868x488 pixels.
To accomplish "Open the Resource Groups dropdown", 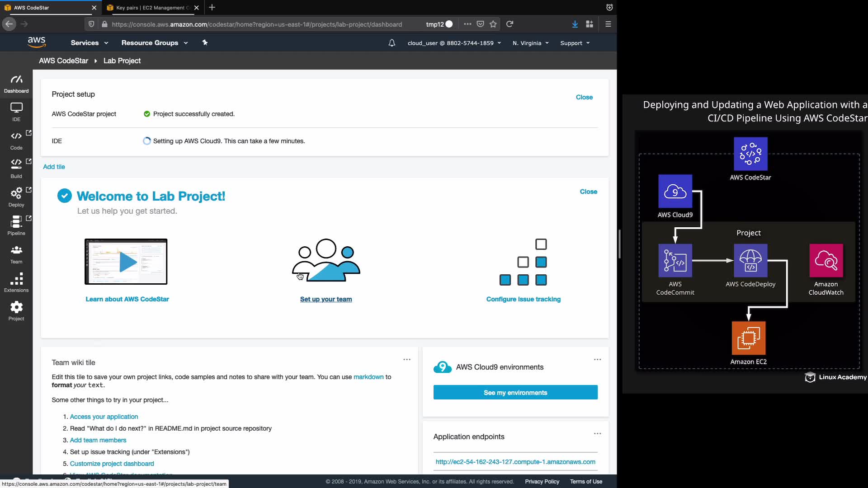I will pos(154,43).
